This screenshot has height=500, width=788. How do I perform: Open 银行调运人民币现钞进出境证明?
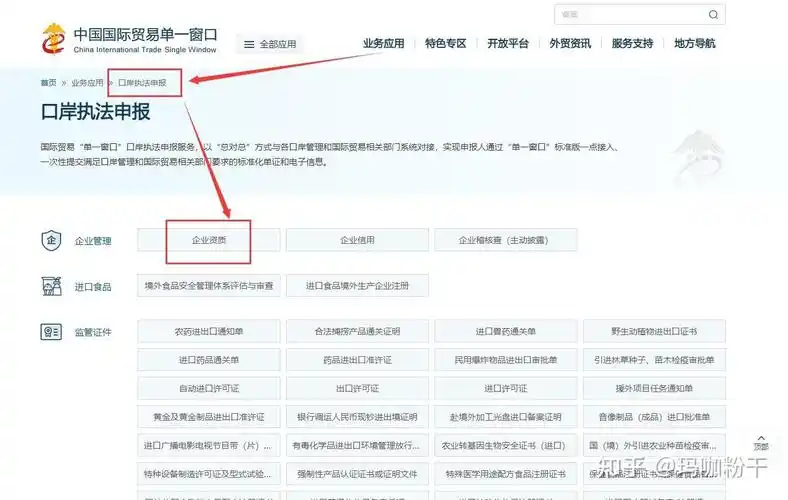[x=357, y=417]
